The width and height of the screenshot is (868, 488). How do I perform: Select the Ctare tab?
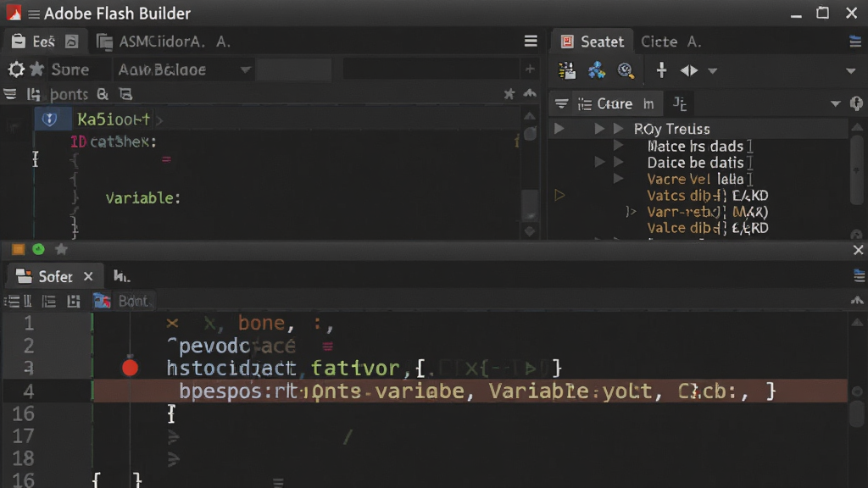[x=616, y=103]
